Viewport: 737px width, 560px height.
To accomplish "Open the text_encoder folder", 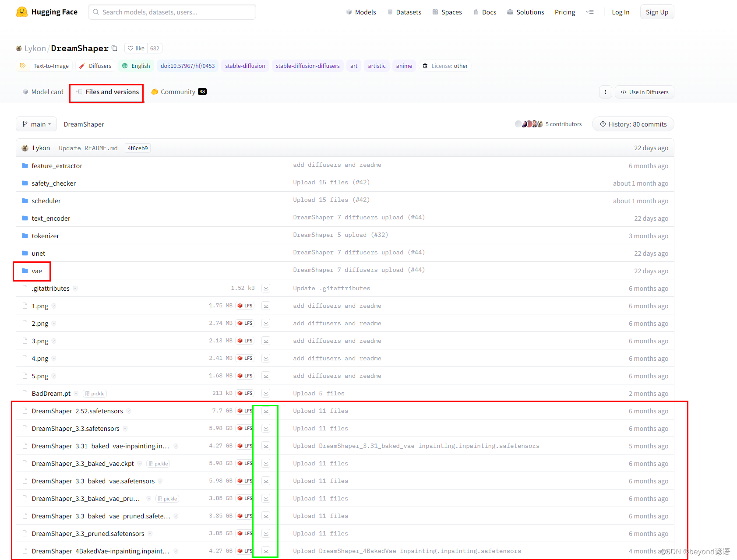I will pos(51,218).
